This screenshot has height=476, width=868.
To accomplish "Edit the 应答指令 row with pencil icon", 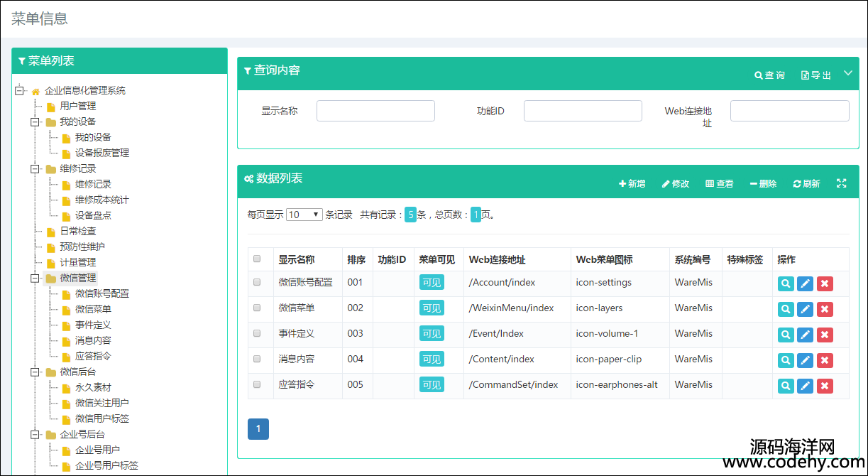I will coord(805,386).
